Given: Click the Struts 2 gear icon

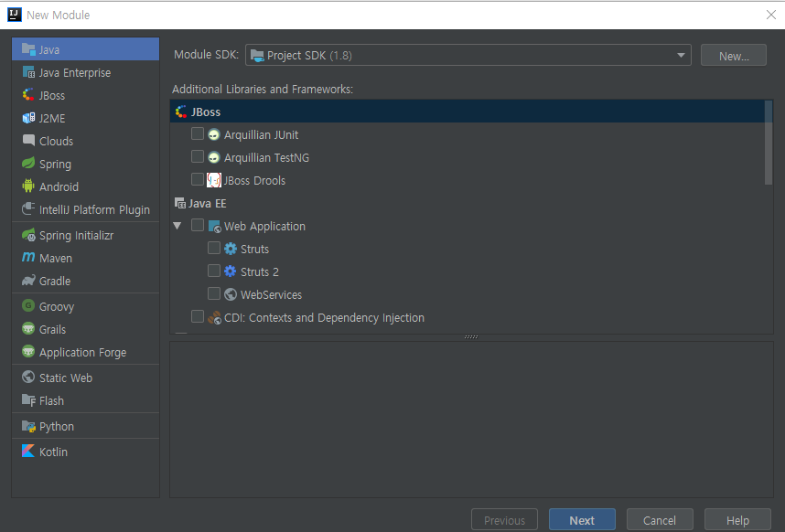Looking at the screenshot, I should point(231,271).
